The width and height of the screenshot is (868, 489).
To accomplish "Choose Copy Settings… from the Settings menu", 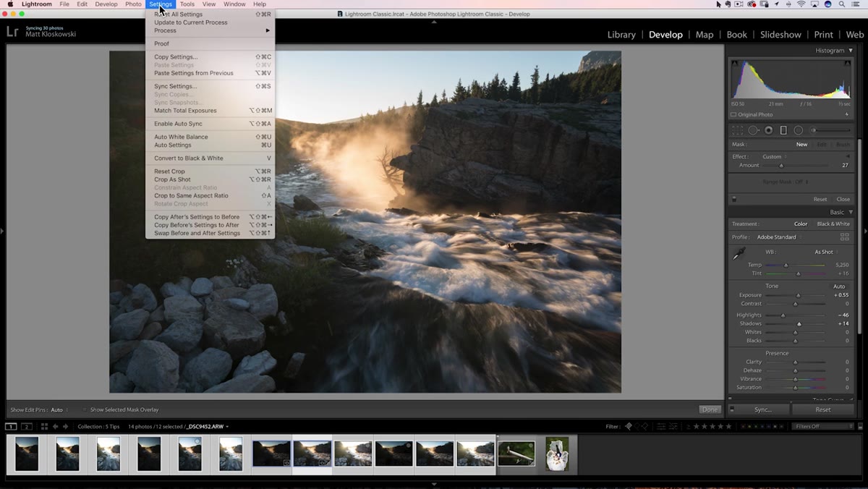I will click(x=210, y=57).
